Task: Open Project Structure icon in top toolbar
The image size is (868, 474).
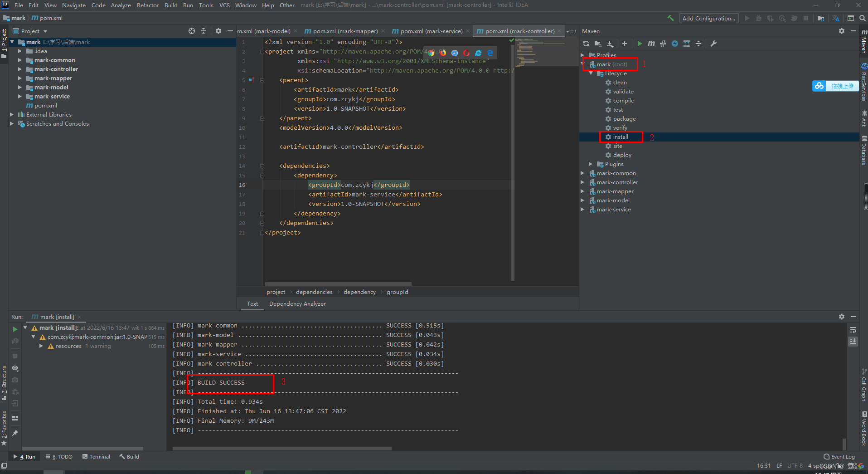Action: (x=821, y=18)
